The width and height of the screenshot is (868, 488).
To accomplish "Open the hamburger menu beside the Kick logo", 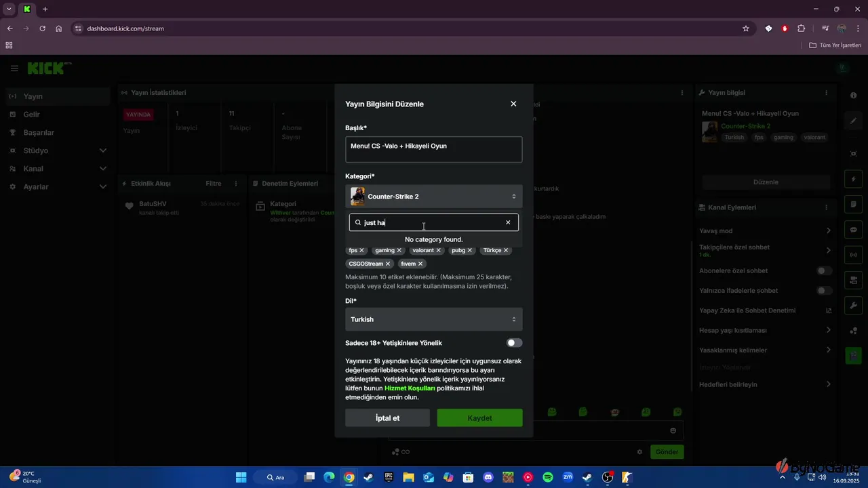I will (x=14, y=68).
